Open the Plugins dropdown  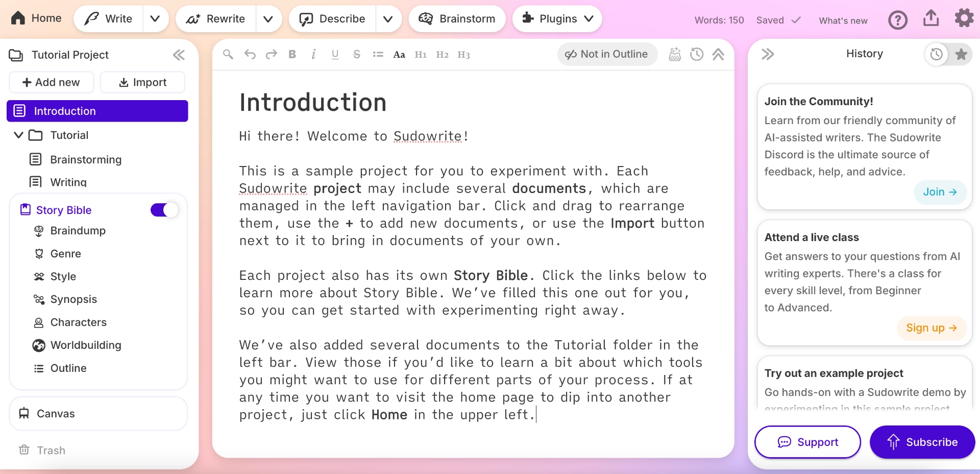(x=557, y=19)
